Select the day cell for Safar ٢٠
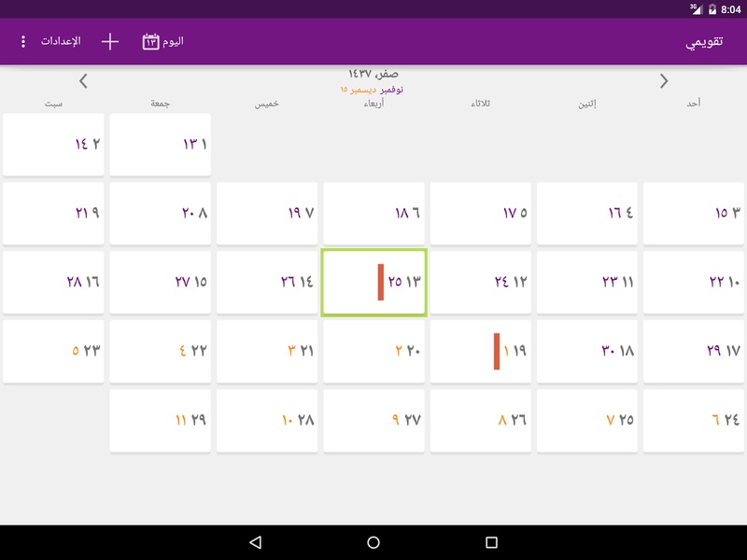This screenshot has height=560, width=747. pyautogui.click(x=374, y=351)
